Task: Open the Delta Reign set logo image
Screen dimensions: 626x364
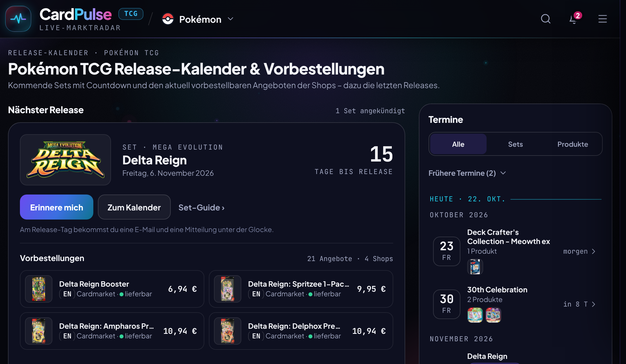Action: tap(65, 160)
